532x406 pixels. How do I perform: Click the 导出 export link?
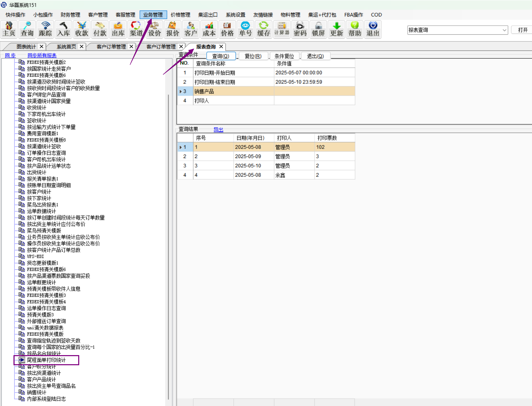point(218,129)
